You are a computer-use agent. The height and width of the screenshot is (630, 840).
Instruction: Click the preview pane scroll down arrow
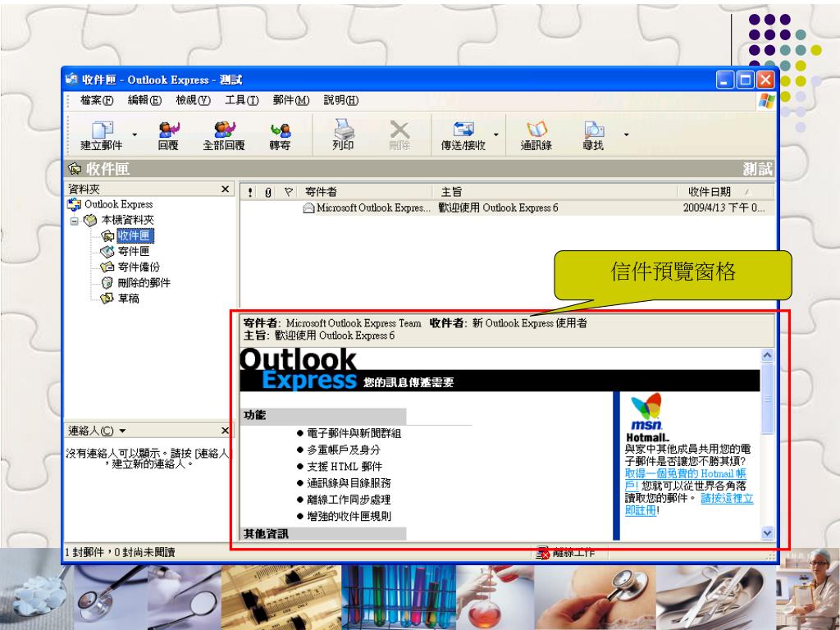(767, 533)
